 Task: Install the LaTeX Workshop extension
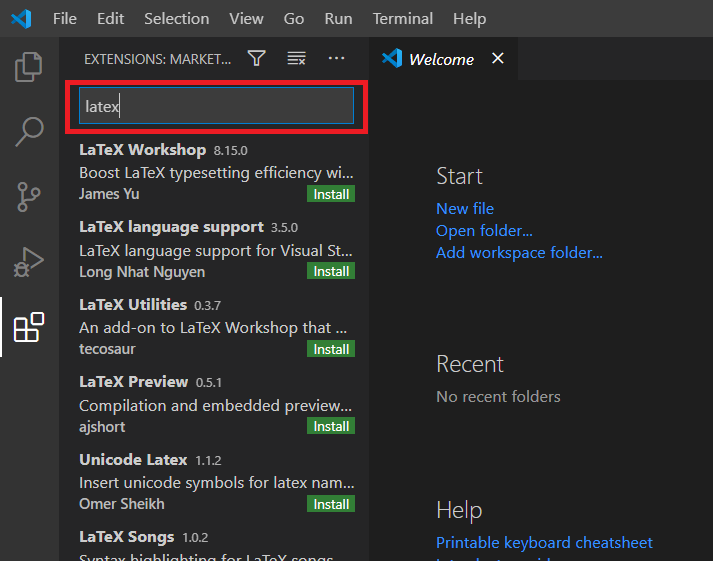331,194
